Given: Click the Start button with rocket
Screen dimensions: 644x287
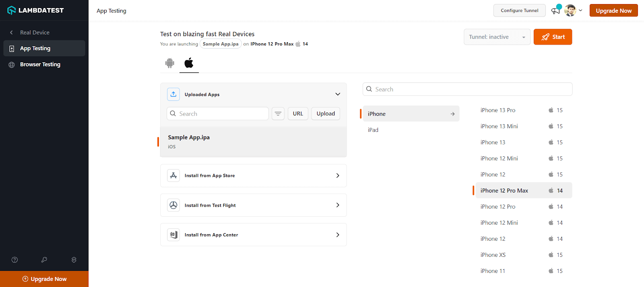Looking at the screenshot, I should pyautogui.click(x=553, y=37).
